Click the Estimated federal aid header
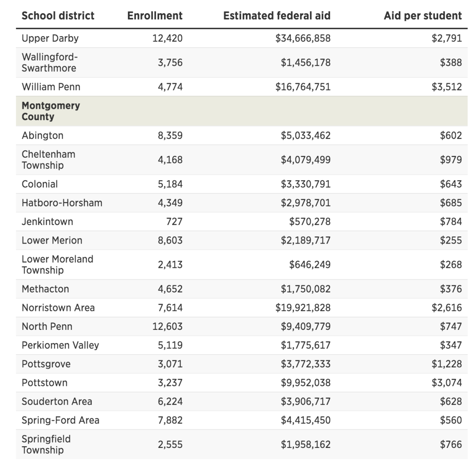The height and width of the screenshot is (466, 476). [277, 16]
